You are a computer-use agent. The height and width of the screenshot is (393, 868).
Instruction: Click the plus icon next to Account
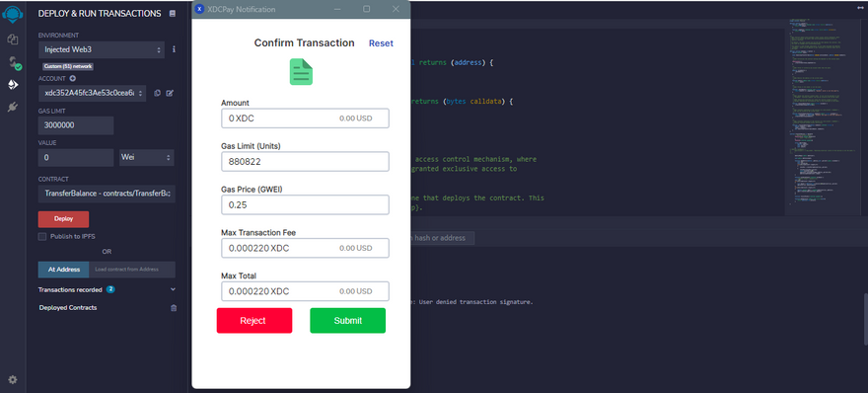pyautogui.click(x=72, y=78)
